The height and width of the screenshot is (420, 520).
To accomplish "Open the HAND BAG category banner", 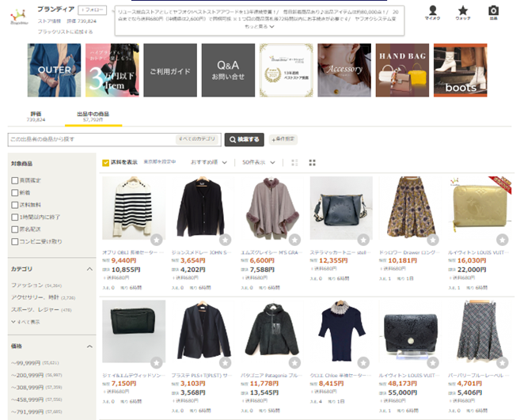I will point(402,70).
